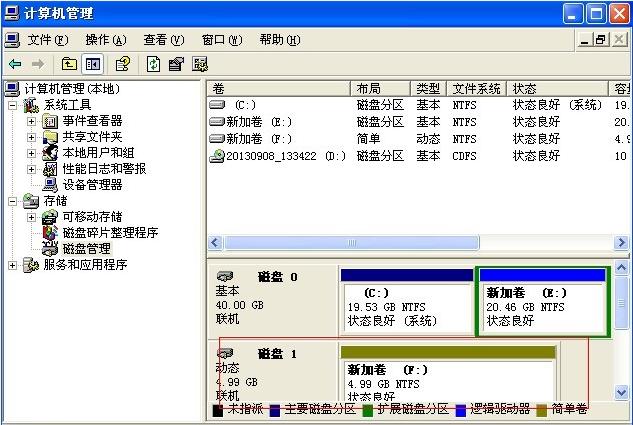The image size is (633, 425).
Task: Click the disk view scroll down arrow
Action: [621, 392]
